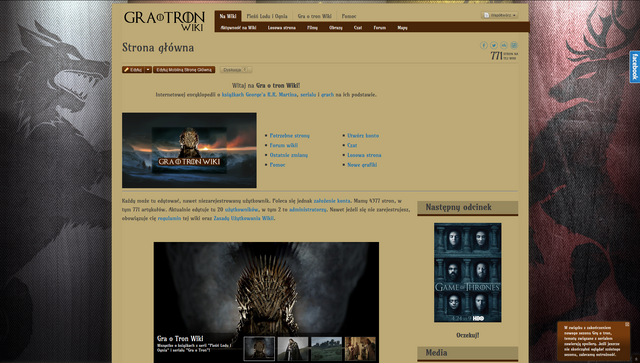640x363 pixels.
Task: Open the Zasady Użytkowania Wiki link
Action: point(243,218)
